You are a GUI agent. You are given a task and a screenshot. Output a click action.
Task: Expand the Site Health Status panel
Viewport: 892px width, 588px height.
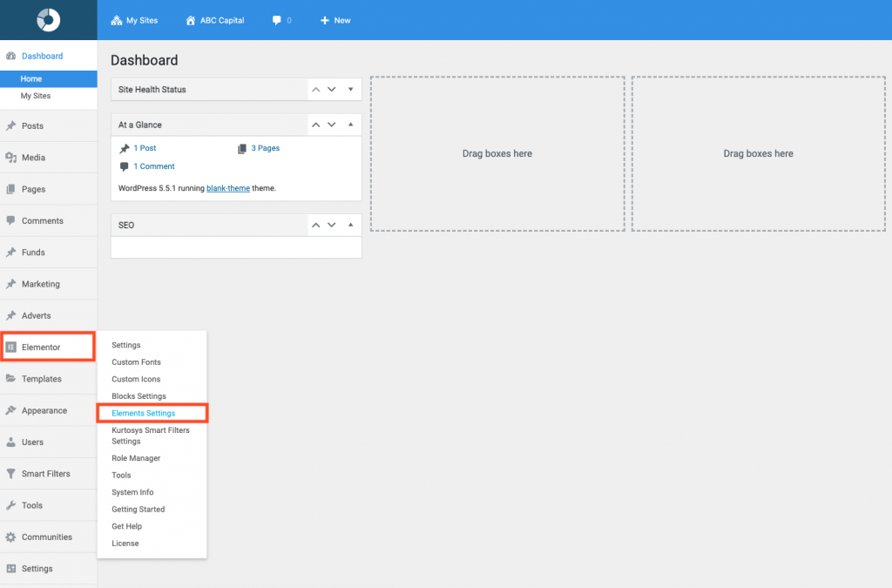coord(350,89)
